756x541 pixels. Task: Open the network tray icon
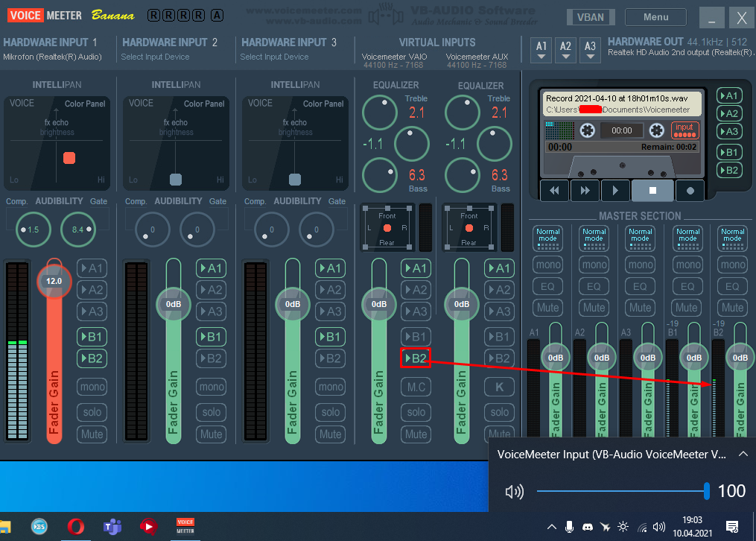coord(642,528)
